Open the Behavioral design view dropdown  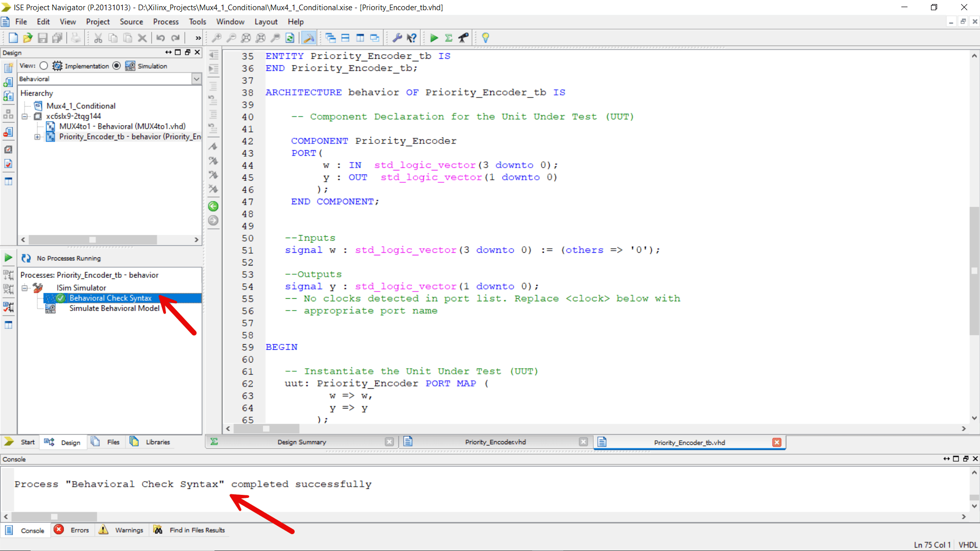point(197,79)
